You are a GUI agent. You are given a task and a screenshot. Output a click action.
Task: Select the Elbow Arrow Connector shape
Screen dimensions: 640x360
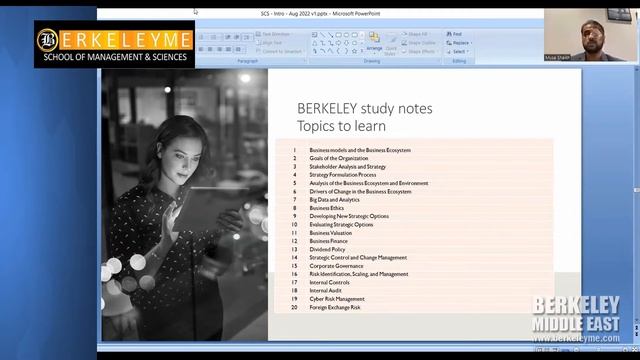click(x=330, y=43)
